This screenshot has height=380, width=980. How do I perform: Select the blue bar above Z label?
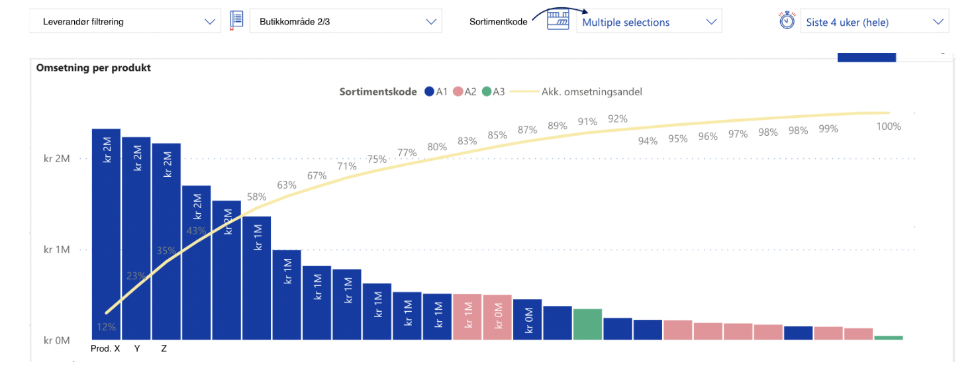coord(166,242)
